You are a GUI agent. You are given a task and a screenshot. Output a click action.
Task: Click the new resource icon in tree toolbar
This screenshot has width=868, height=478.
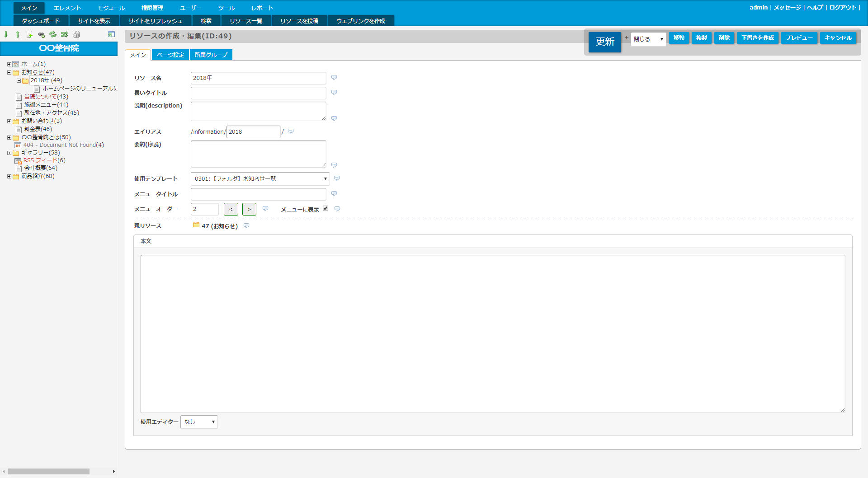[29, 34]
